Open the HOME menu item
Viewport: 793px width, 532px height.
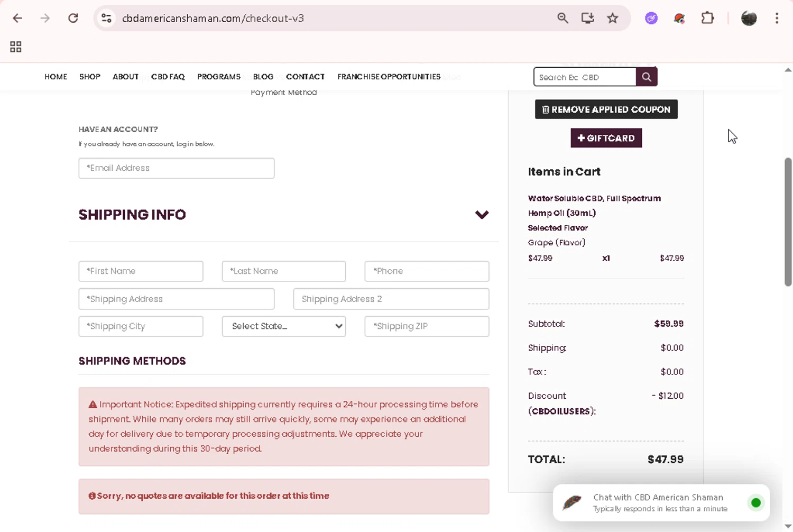tap(56, 77)
